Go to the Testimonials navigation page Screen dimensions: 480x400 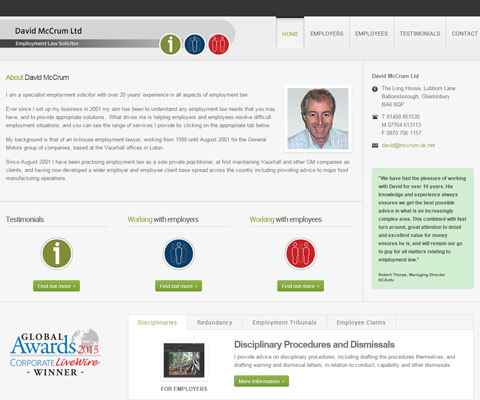pos(420,34)
